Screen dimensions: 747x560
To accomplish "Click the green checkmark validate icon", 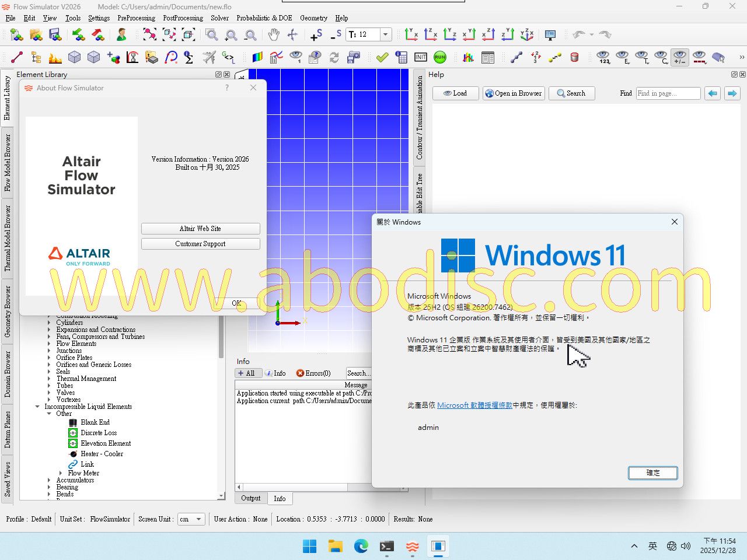I will (x=382, y=57).
